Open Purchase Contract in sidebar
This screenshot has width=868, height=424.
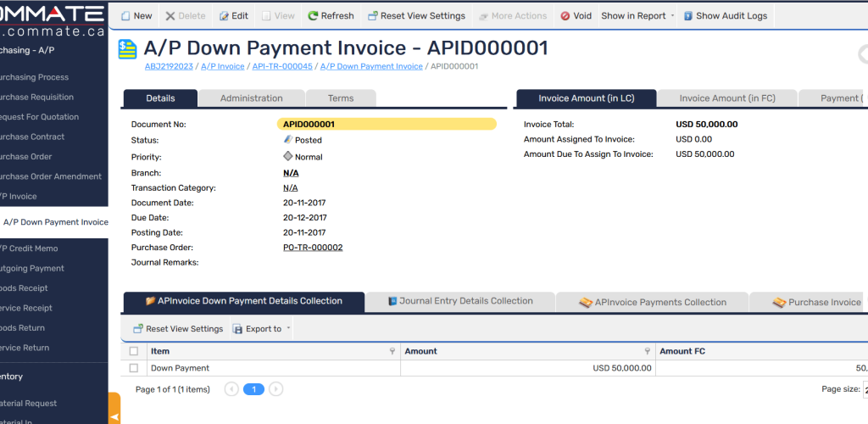point(32,137)
